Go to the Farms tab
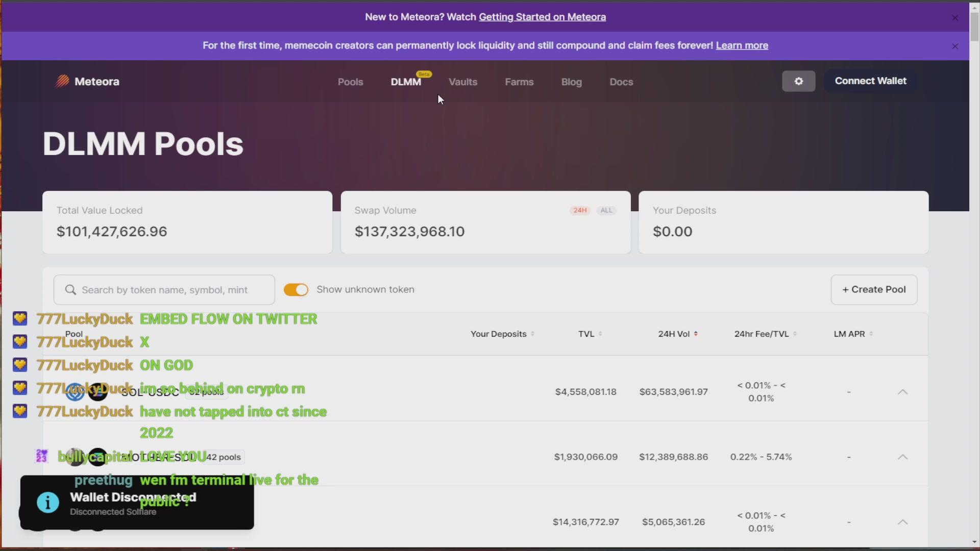Viewport: 980px width, 551px height. pyautogui.click(x=519, y=82)
